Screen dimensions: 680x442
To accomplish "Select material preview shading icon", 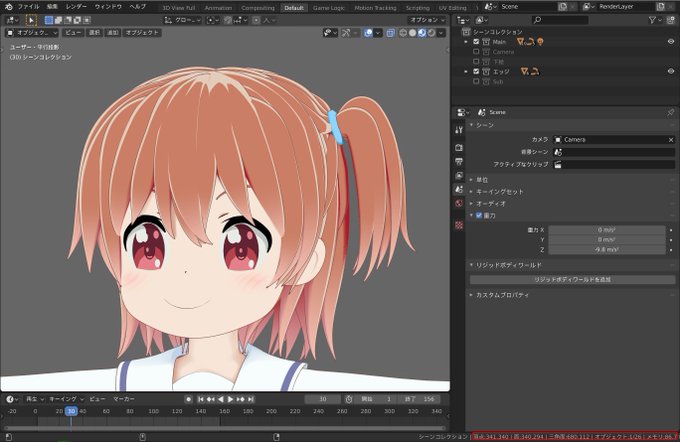I will (x=422, y=33).
